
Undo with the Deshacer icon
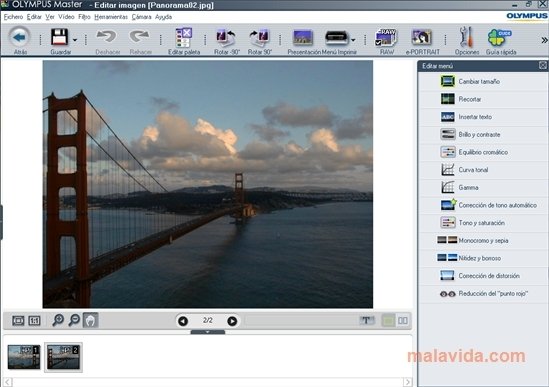[106, 36]
